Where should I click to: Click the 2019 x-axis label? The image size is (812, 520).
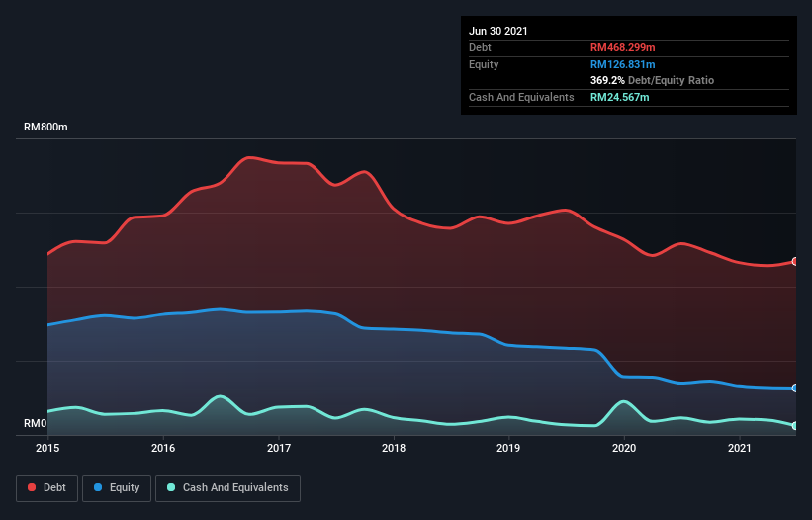click(x=508, y=448)
